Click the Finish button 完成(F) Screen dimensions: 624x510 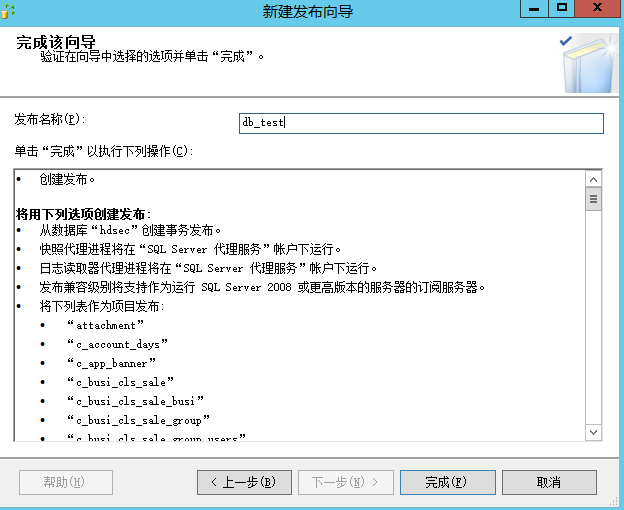(447, 482)
